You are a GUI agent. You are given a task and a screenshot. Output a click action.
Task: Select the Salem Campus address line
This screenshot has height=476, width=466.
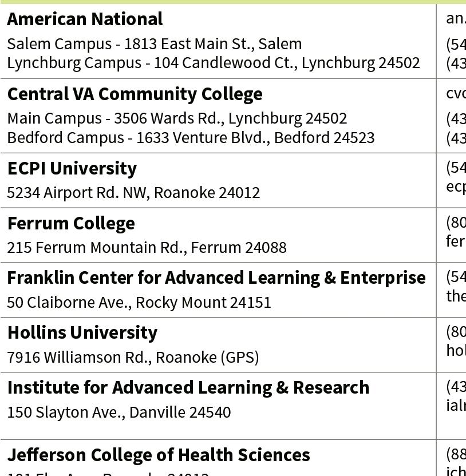tap(155, 44)
